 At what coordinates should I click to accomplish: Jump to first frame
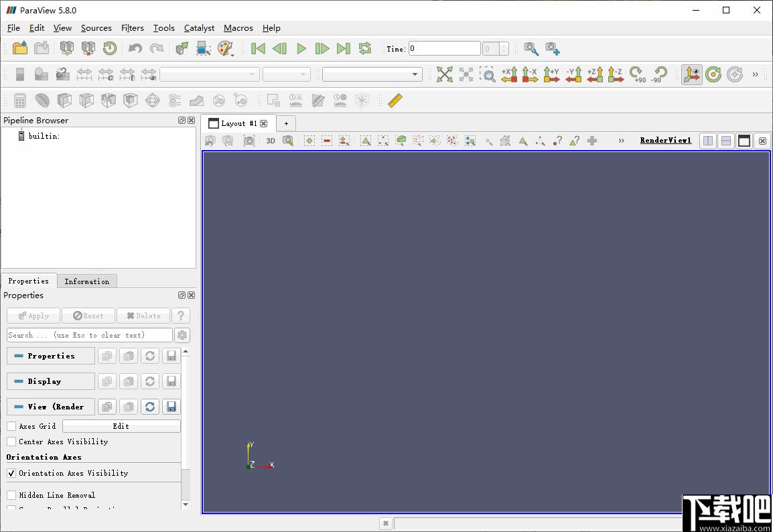coord(258,48)
